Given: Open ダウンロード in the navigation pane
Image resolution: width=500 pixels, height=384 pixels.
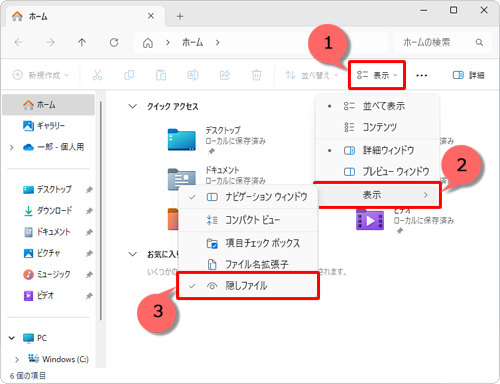Looking at the screenshot, I should point(49,211).
